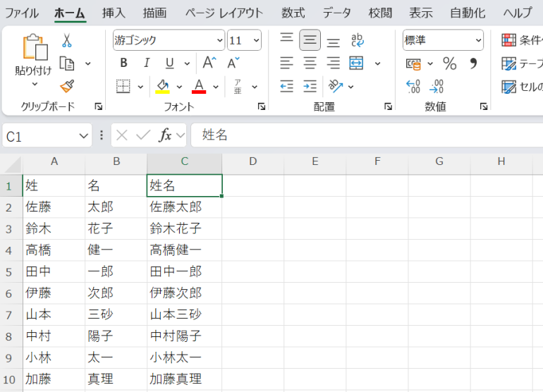
Task: Toggle middle vertical alignment
Action: (x=310, y=40)
